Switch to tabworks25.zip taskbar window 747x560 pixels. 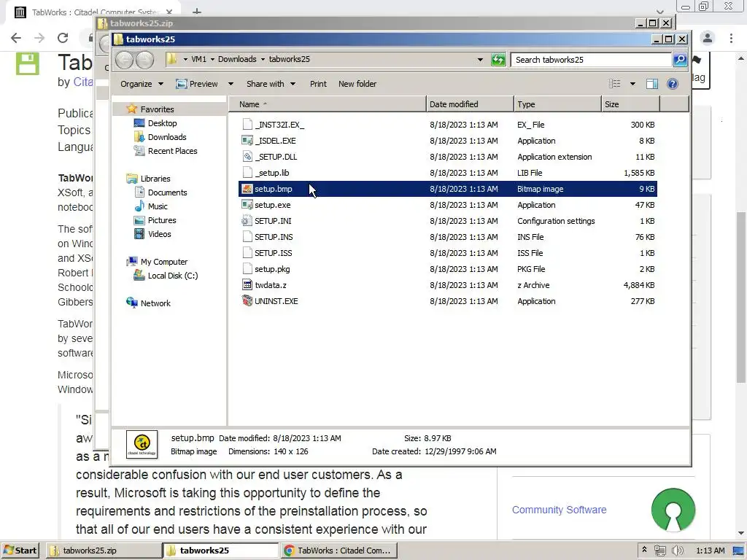tap(104, 551)
